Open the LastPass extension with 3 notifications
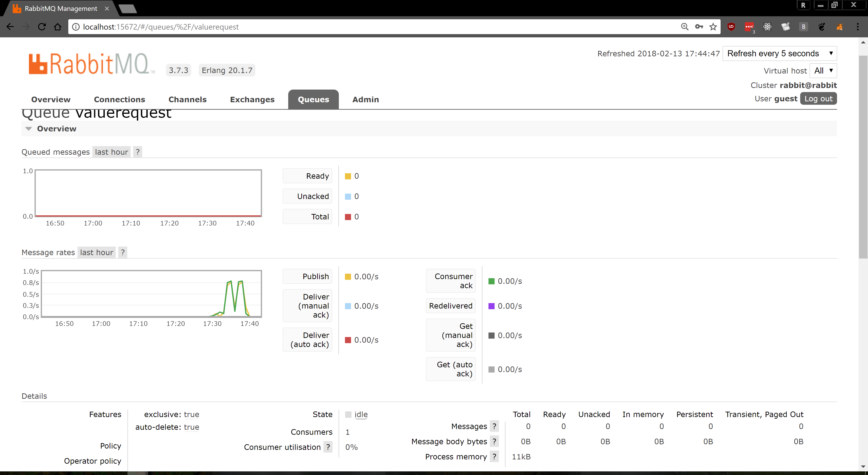Viewport: 868px width, 475px height. click(x=750, y=27)
